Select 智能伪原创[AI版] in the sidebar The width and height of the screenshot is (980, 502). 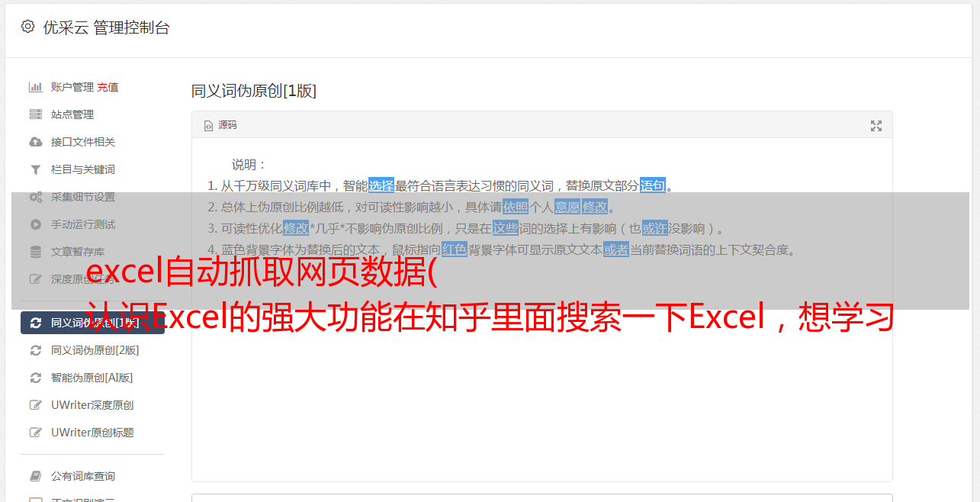(92, 378)
